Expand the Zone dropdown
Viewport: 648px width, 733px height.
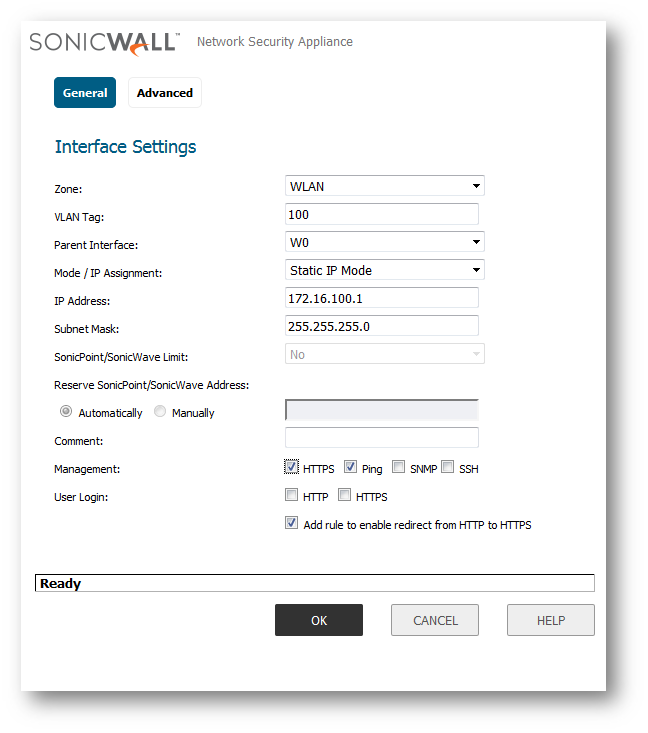pyautogui.click(x=384, y=186)
